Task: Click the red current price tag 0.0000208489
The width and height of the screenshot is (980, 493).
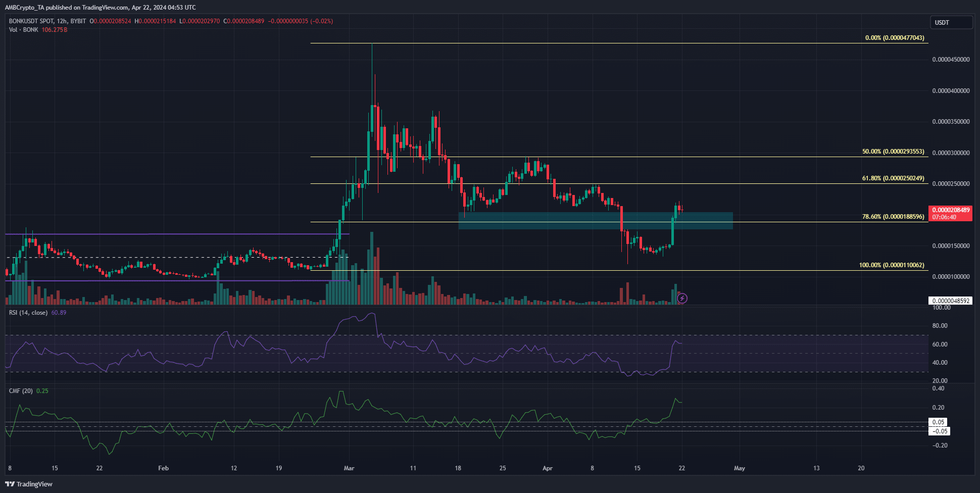Action: [x=951, y=213]
